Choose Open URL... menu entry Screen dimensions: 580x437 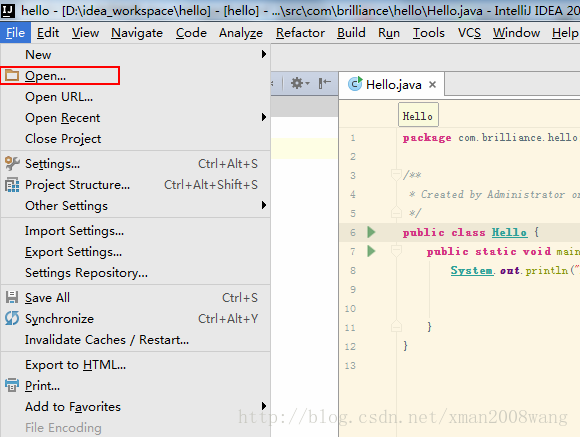click(x=135, y=97)
